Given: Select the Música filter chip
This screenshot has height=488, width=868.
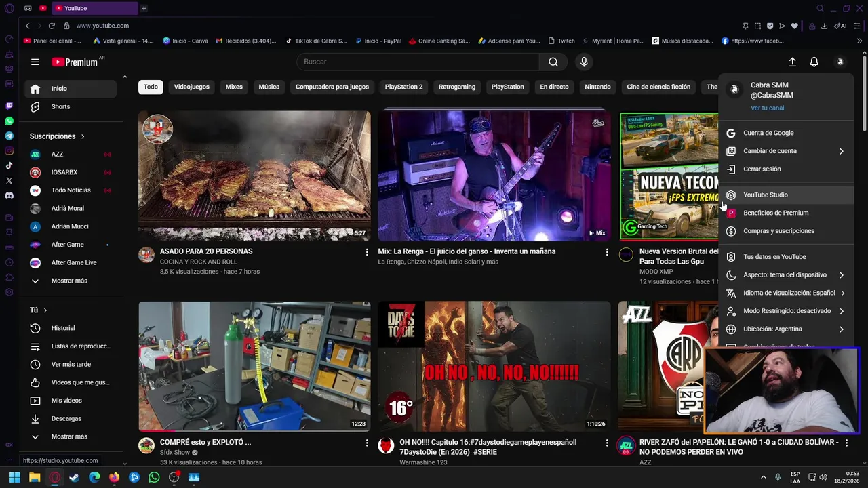Looking at the screenshot, I should 269,87.
